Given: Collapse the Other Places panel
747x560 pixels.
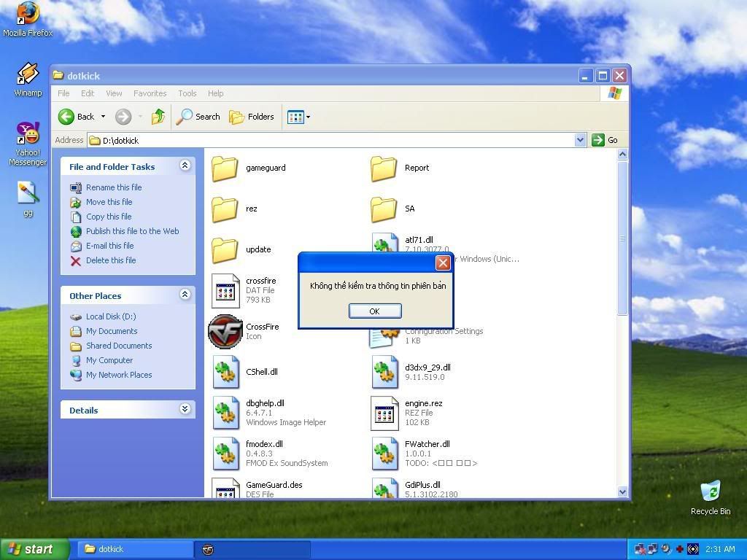Looking at the screenshot, I should [x=185, y=295].
